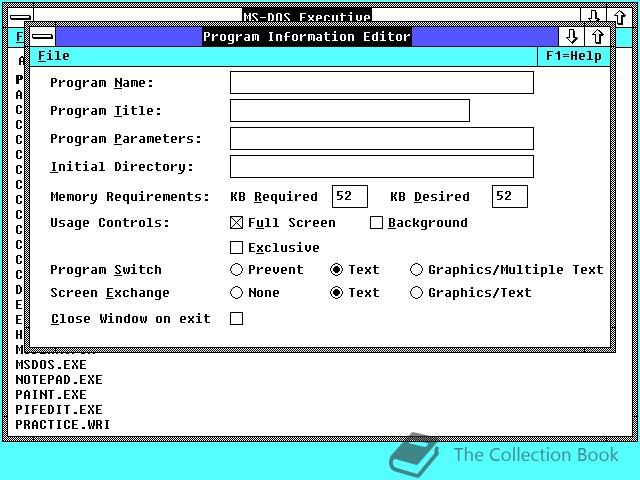The width and height of the screenshot is (640, 480).
Task: Open the MS-DOS Executive system menu box
Action: [x=20, y=17]
